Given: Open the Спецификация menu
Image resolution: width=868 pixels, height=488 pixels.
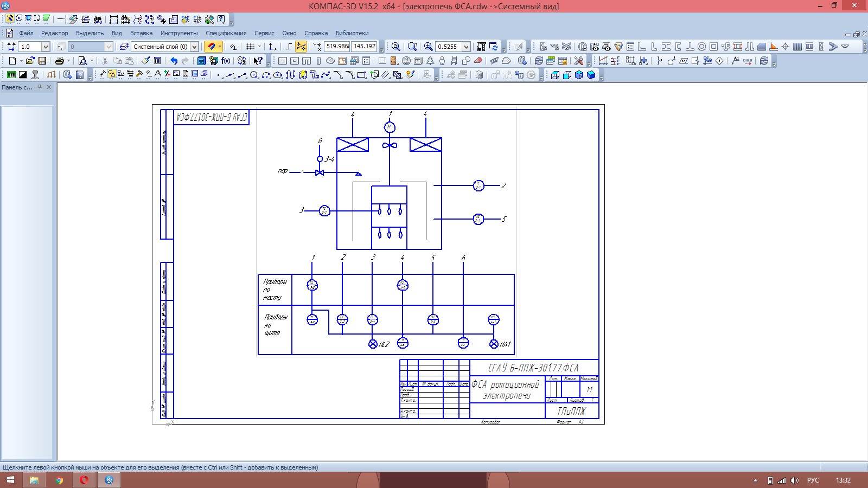Looking at the screenshot, I should tap(226, 33).
